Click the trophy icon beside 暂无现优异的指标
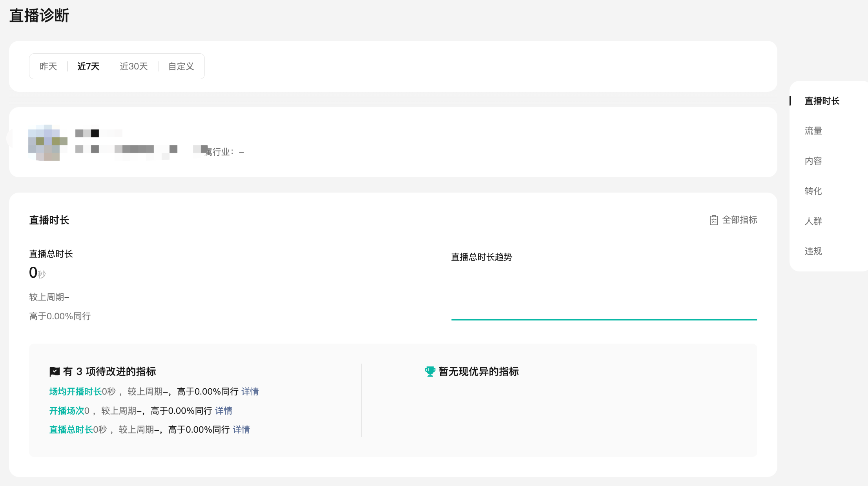 (430, 371)
